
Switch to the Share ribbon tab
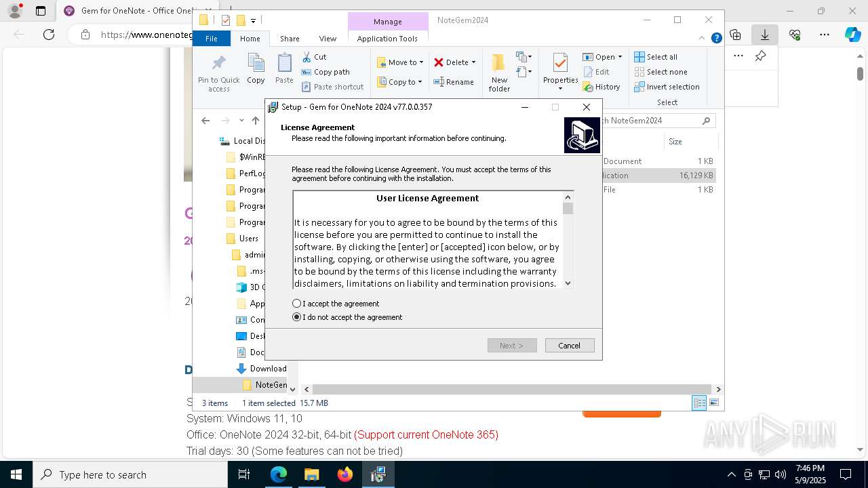[x=290, y=39]
